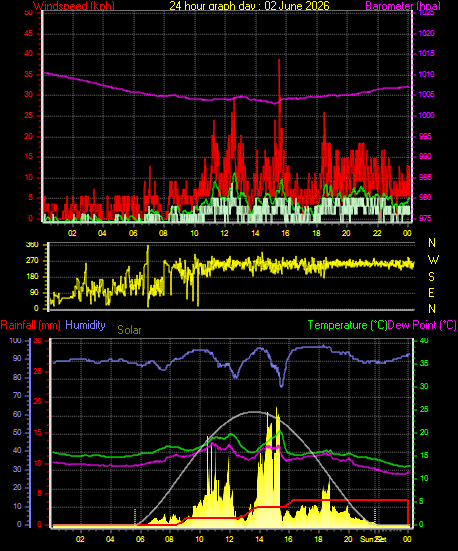Viewport: 458px width, 551px height.
Task: Click the 30 on green temperature axis
Action: [x=425, y=386]
